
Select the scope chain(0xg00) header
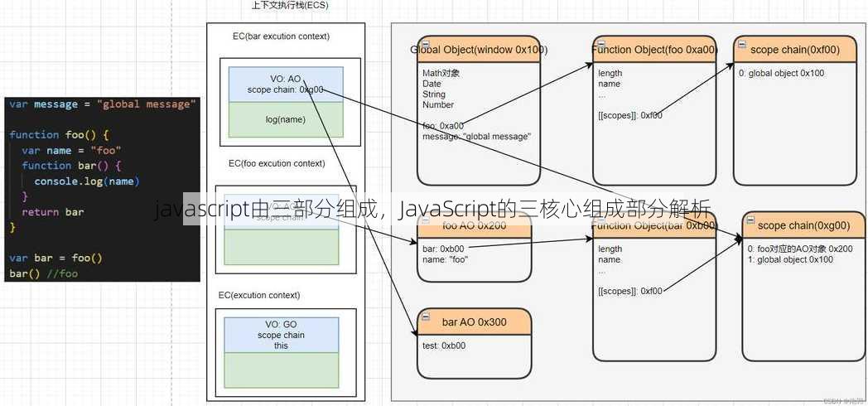[x=803, y=225]
